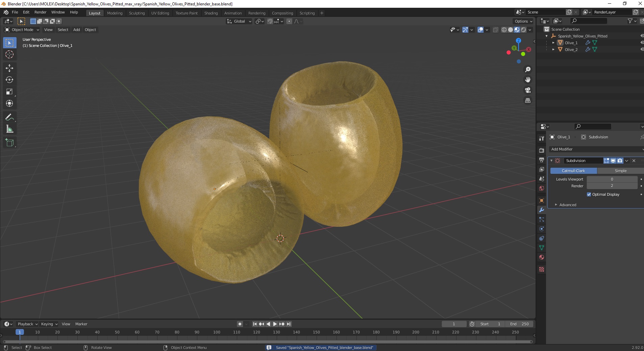Activate the Transform tool
The image size is (644, 351).
9,103
